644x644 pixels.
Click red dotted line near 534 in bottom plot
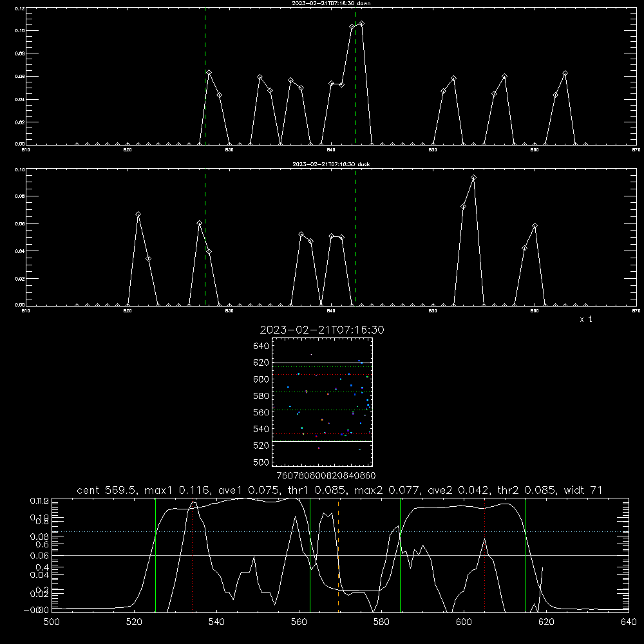coord(192,555)
